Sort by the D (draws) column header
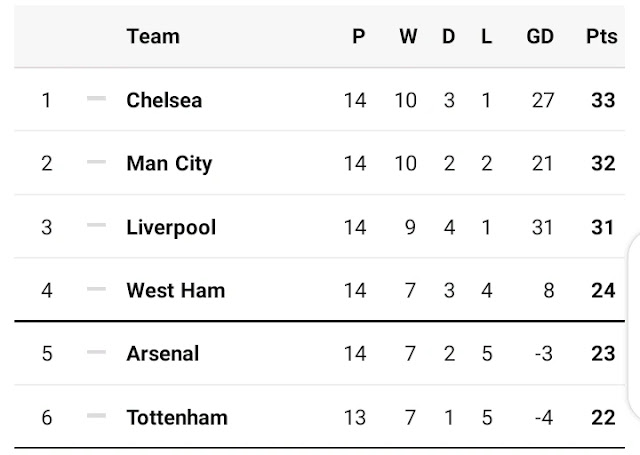This screenshot has height=455, width=640. pyautogui.click(x=449, y=36)
